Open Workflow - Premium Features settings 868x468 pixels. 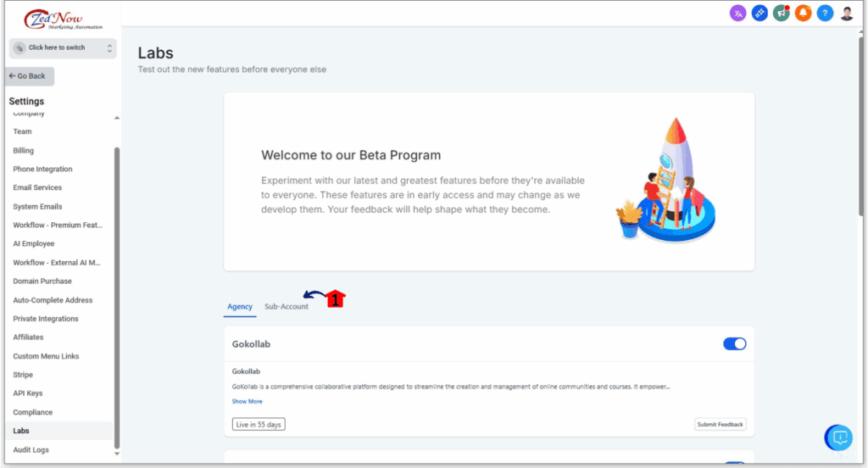click(58, 225)
